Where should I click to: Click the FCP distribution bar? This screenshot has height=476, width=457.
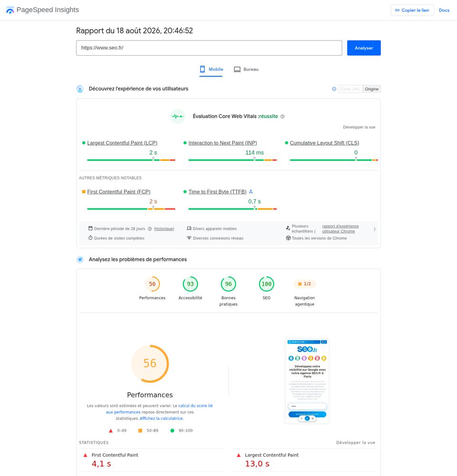click(131, 209)
